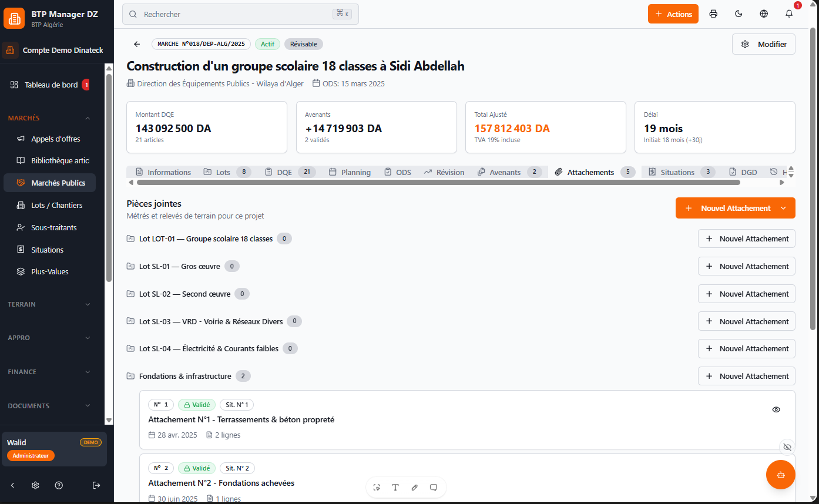Collapse the Fondations & infrastructure group
The height and width of the screenshot is (504, 819).
[x=189, y=376]
